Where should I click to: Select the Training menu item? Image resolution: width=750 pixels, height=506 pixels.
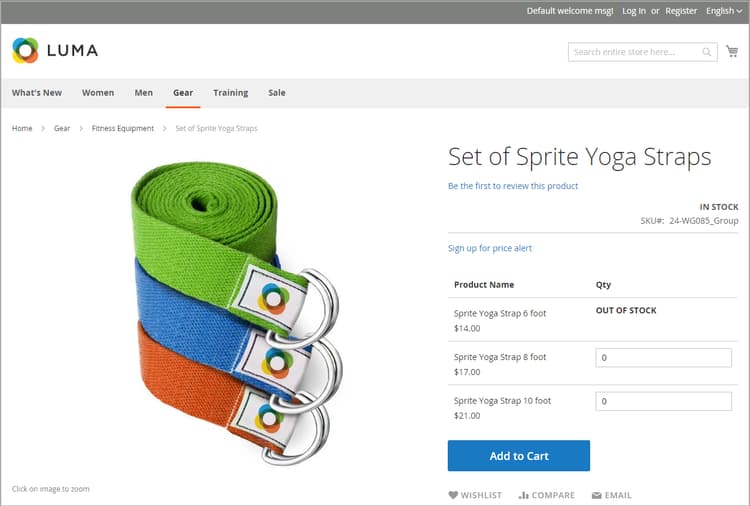coord(230,93)
